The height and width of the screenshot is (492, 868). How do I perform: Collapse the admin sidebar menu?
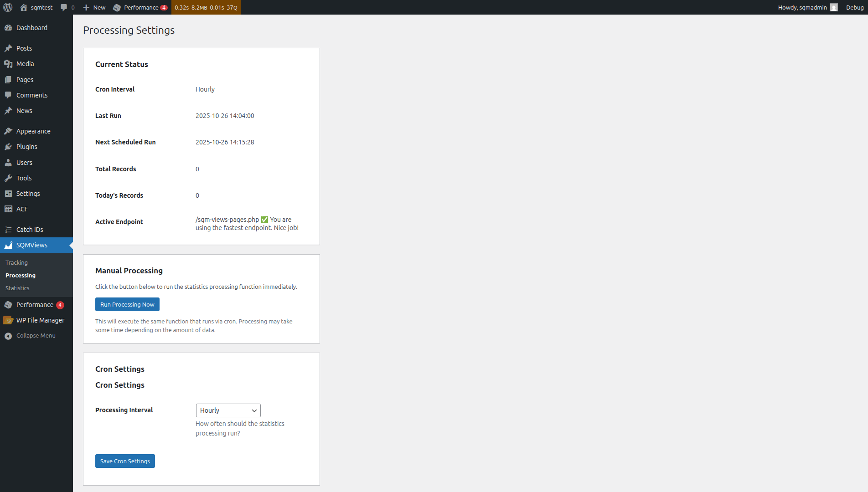coord(7,335)
